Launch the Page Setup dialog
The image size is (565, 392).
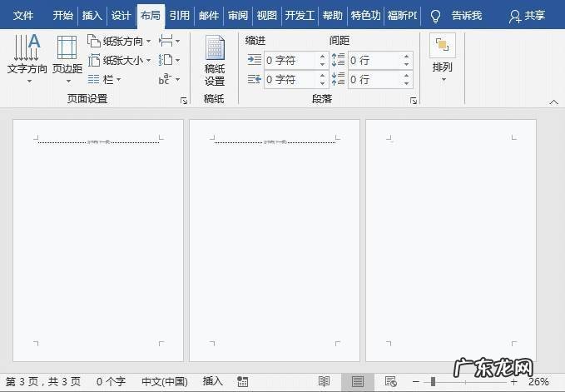184,101
